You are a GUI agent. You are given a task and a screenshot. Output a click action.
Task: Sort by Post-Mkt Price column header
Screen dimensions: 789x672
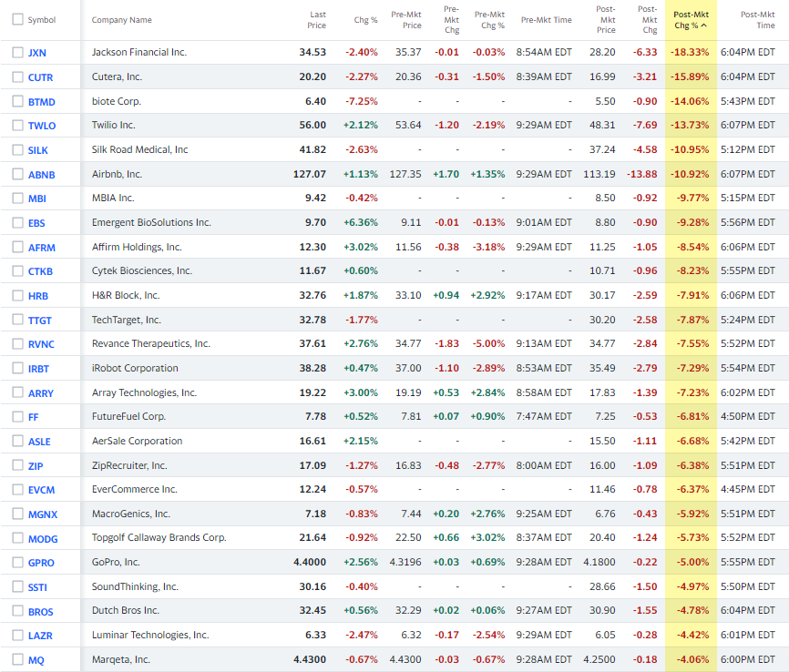(606, 20)
